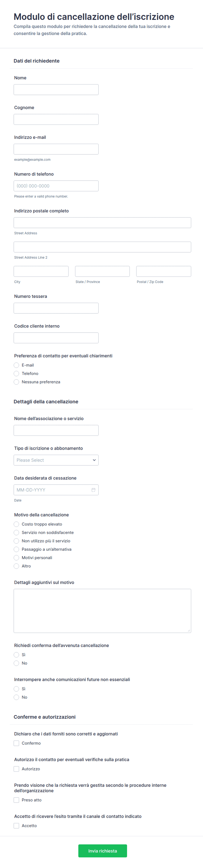
Task: Focus the Indirizzo e-mail field
Action: [56, 149]
